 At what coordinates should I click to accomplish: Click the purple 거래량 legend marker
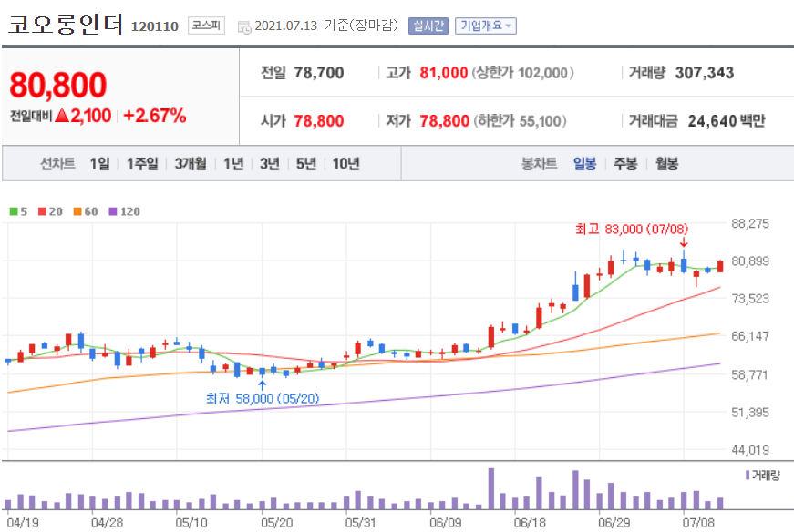[x=747, y=475]
